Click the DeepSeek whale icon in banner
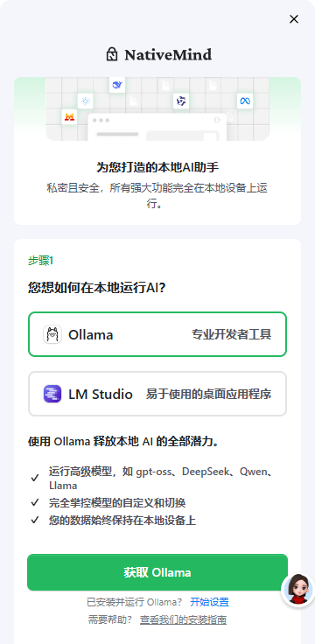The width and height of the screenshot is (315, 644). [x=117, y=85]
